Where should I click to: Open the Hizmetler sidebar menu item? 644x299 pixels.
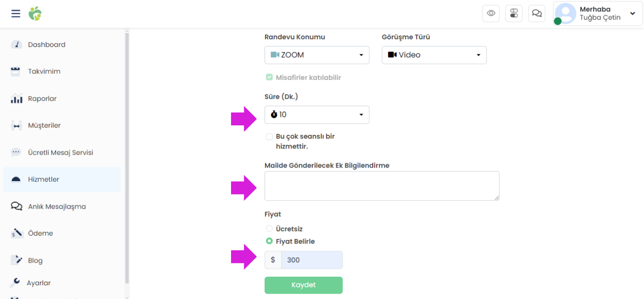pyautogui.click(x=62, y=179)
